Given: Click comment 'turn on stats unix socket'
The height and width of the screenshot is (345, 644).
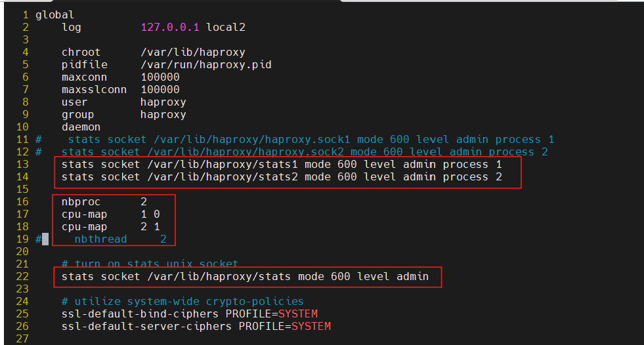Looking at the screenshot, I should (x=150, y=264).
